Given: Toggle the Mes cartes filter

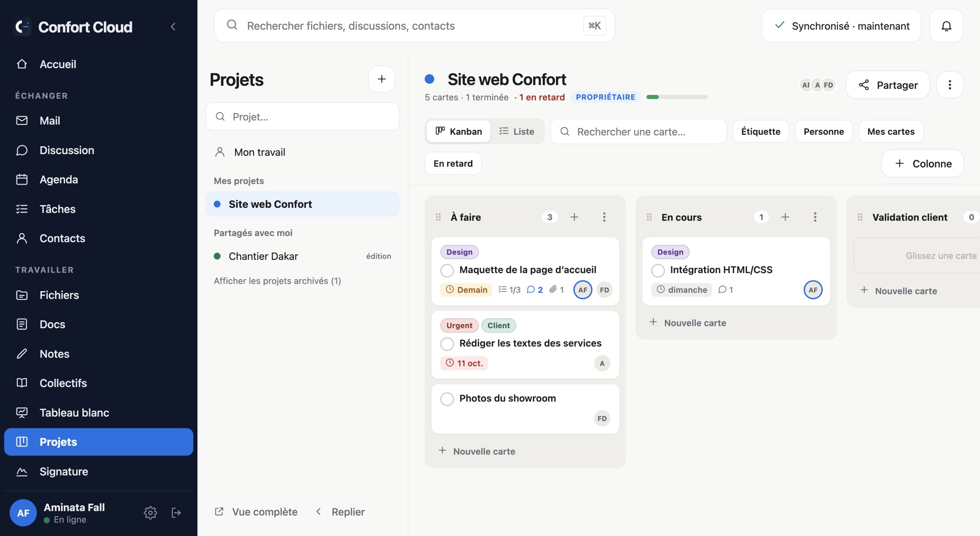Looking at the screenshot, I should (891, 132).
